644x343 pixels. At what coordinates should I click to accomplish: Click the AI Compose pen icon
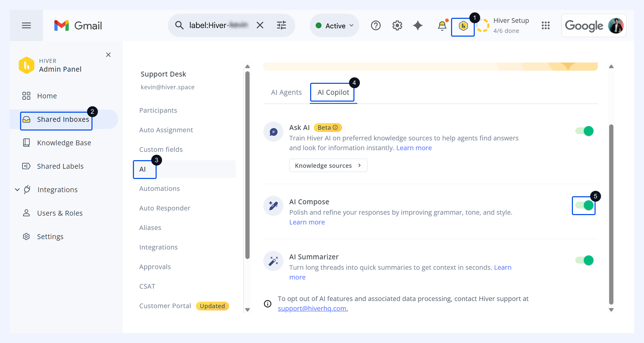point(273,206)
